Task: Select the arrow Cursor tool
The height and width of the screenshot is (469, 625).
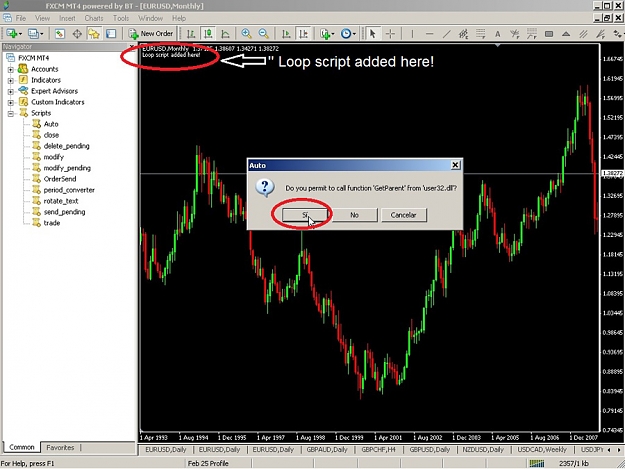Action: point(373,34)
